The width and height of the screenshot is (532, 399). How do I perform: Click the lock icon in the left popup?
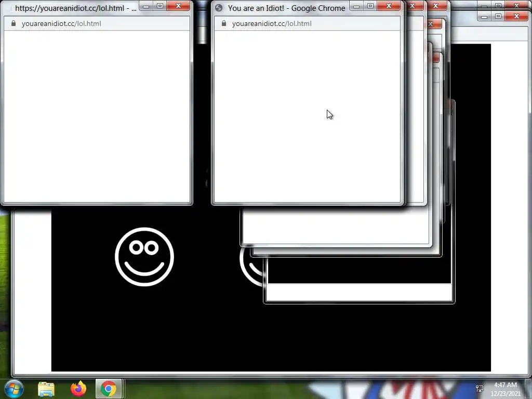pos(14,23)
